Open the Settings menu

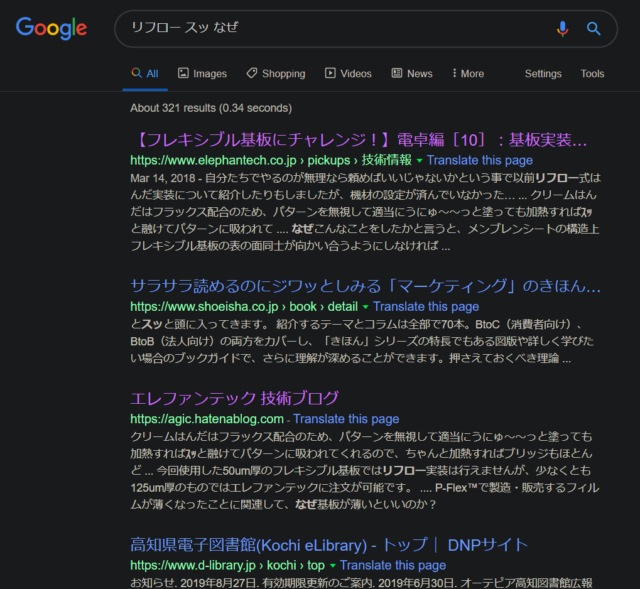click(x=543, y=73)
